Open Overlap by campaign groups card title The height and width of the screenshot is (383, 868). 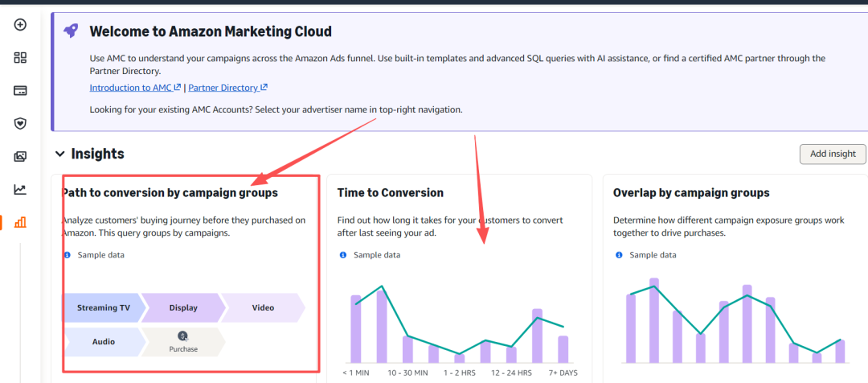tap(690, 193)
